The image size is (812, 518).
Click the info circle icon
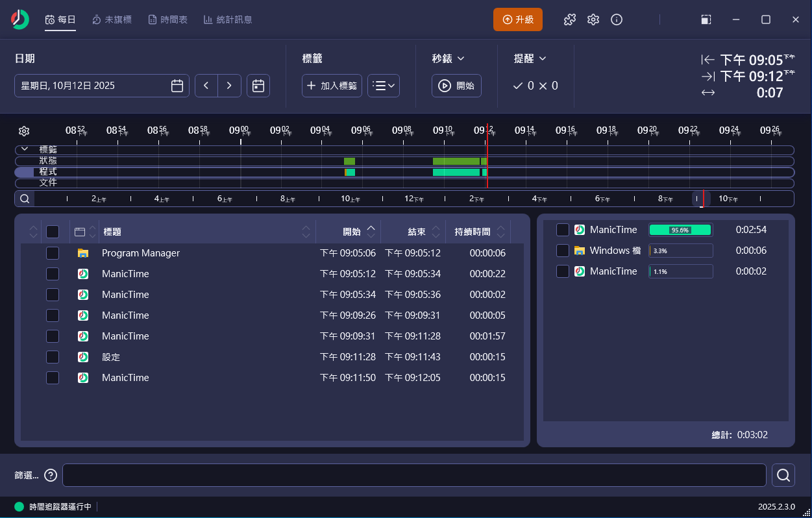click(x=617, y=19)
